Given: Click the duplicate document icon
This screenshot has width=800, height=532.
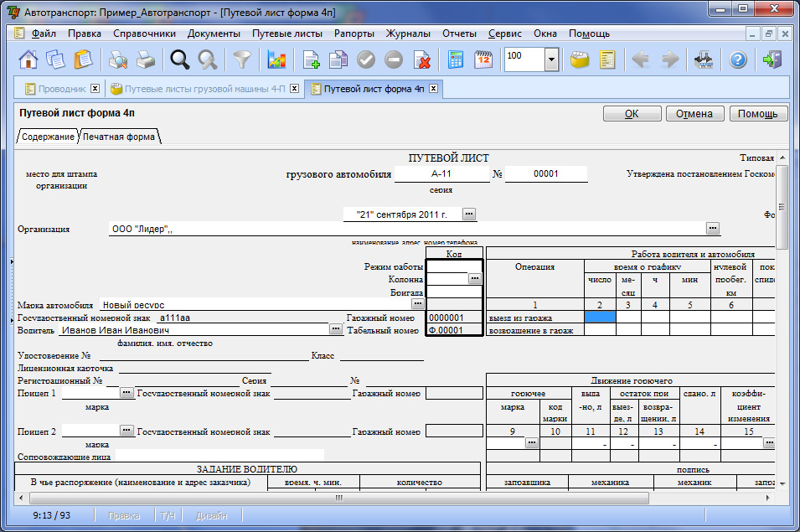Looking at the screenshot, I should click(x=338, y=59).
